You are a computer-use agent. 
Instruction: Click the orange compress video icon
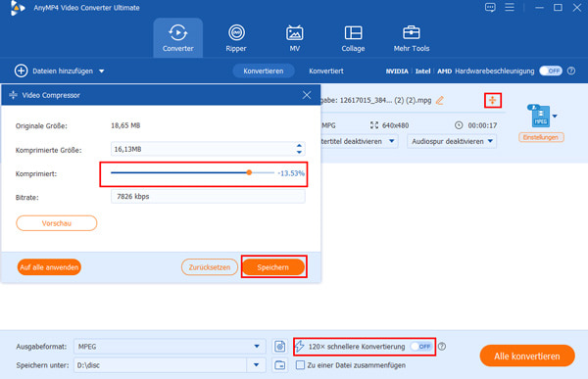tap(492, 100)
